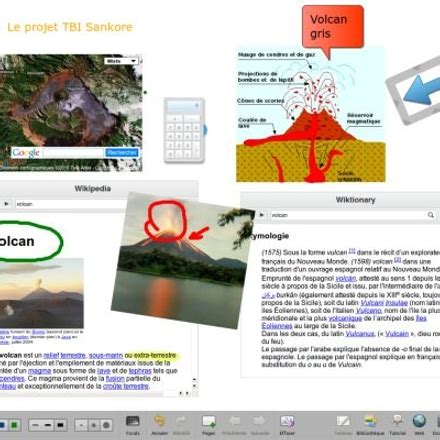The image size is (440, 440).
Task: Clear the board with the Effacer icon
Action: tap(287, 421)
